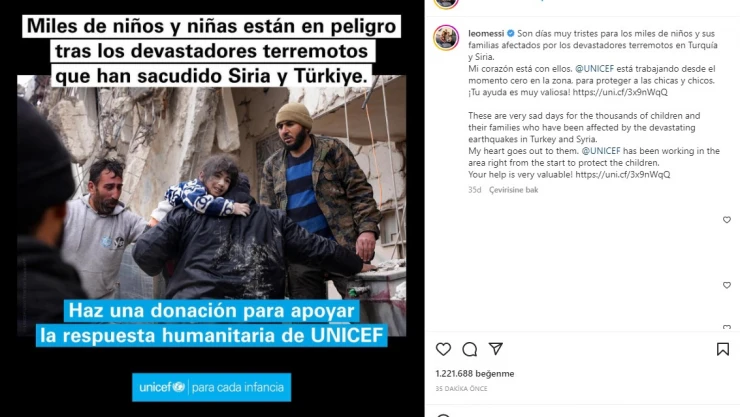The width and height of the screenshot is (740, 417).
Task: Open the leomessi username link
Action: point(486,33)
